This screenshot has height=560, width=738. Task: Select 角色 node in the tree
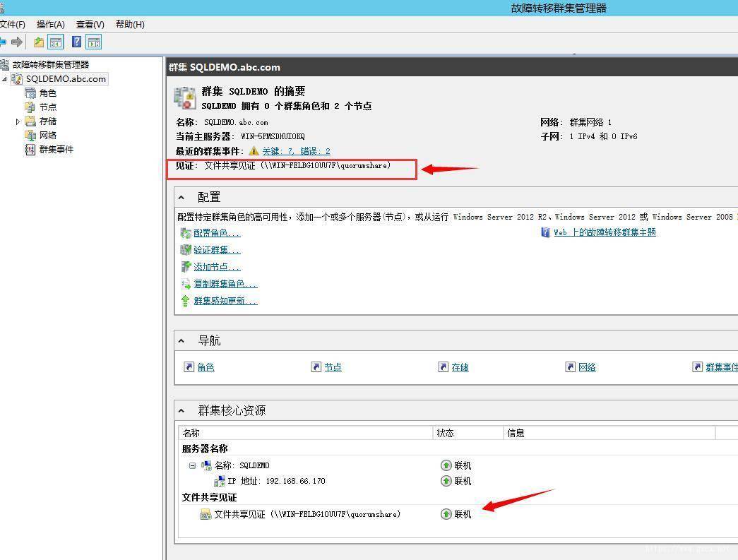click(47, 93)
